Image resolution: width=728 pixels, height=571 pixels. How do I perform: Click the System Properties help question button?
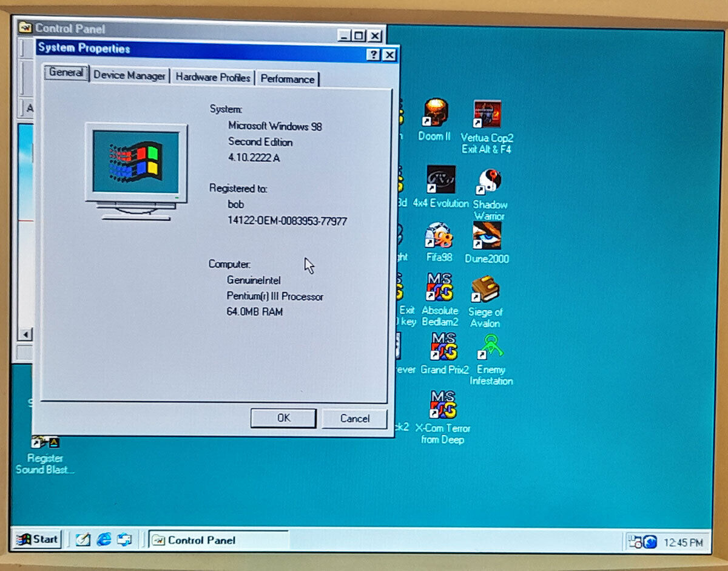[x=374, y=55]
